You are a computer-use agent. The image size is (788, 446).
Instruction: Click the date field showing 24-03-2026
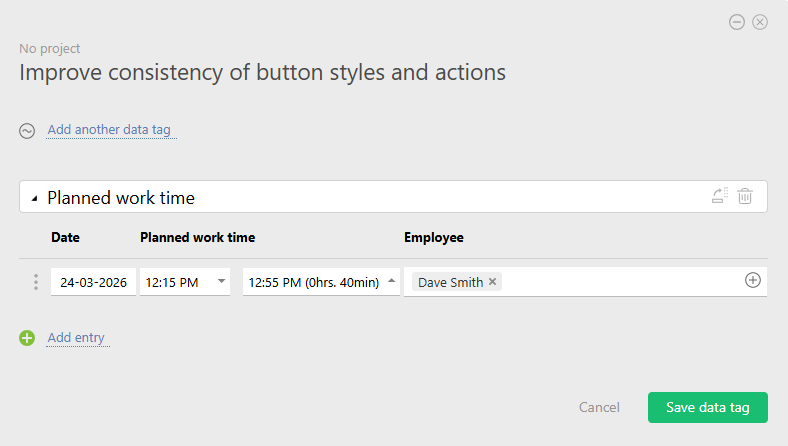pyautogui.click(x=93, y=282)
